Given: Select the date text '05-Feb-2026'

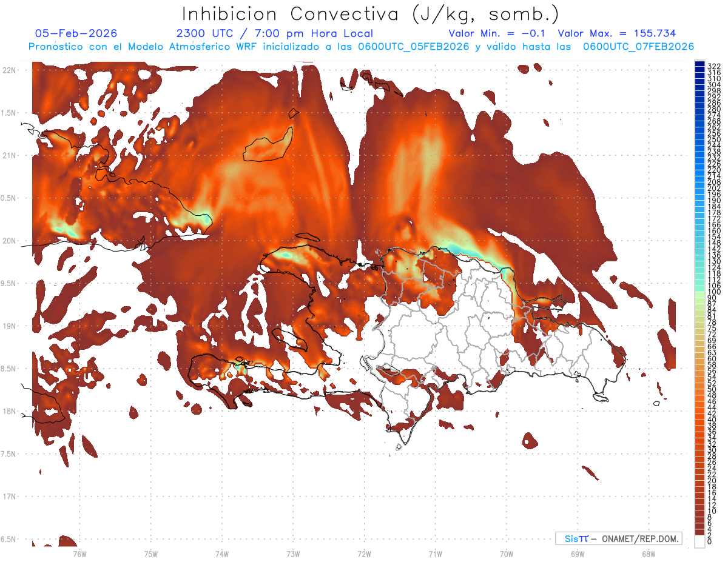Looking at the screenshot, I should click(76, 33).
